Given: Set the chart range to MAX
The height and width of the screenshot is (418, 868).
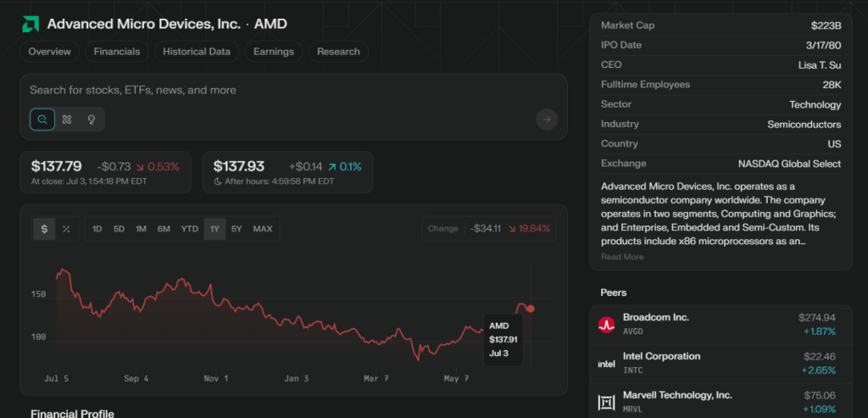Looking at the screenshot, I should pos(263,229).
